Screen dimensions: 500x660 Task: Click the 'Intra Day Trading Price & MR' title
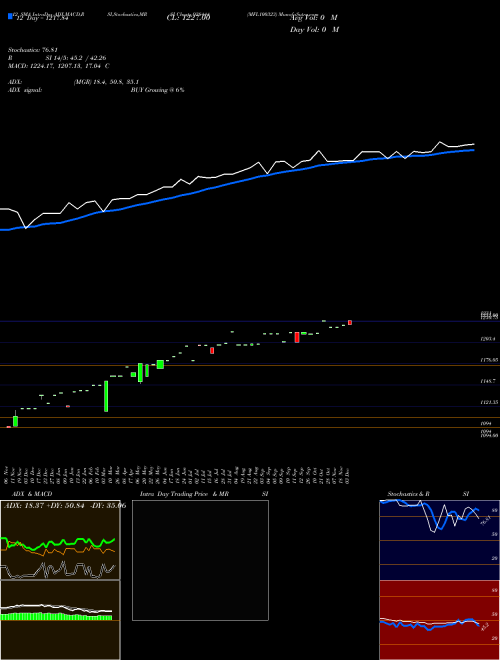coord(184,494)
